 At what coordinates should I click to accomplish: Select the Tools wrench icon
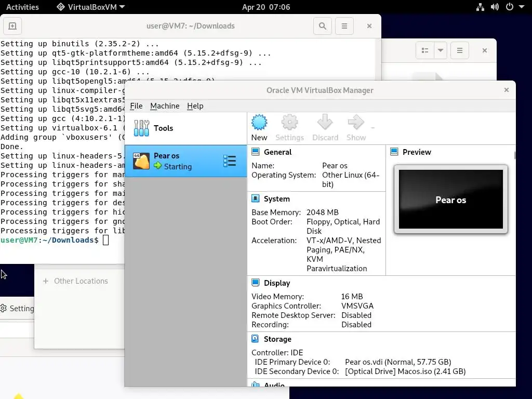141,128
